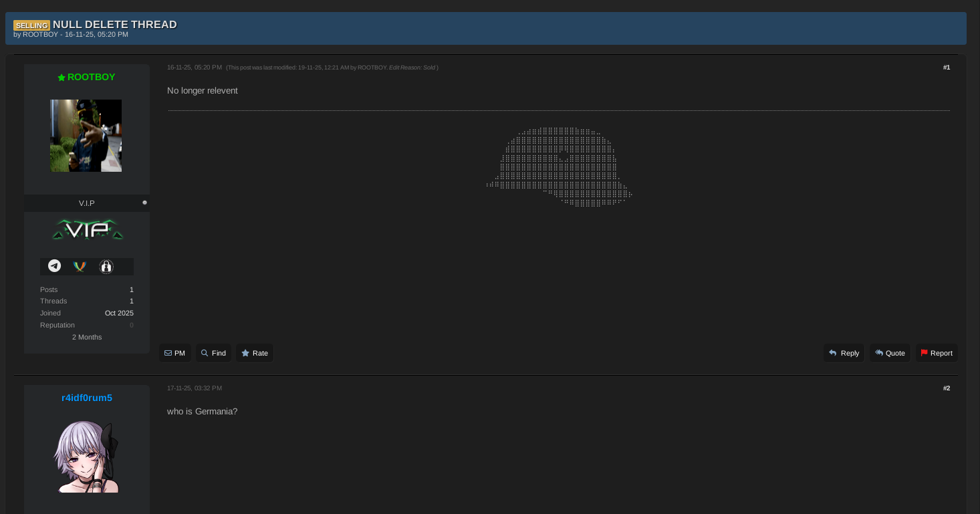Open r4idf0rum5's profile link

pos(86,398)
